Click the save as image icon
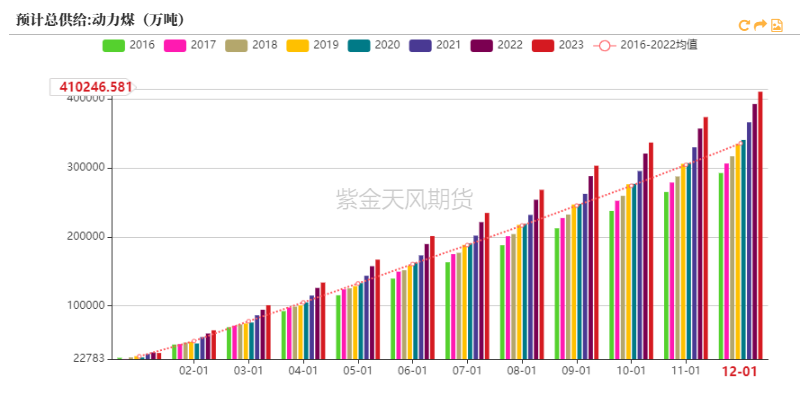This screenshot has height=413, width=809. pos(776,25)
